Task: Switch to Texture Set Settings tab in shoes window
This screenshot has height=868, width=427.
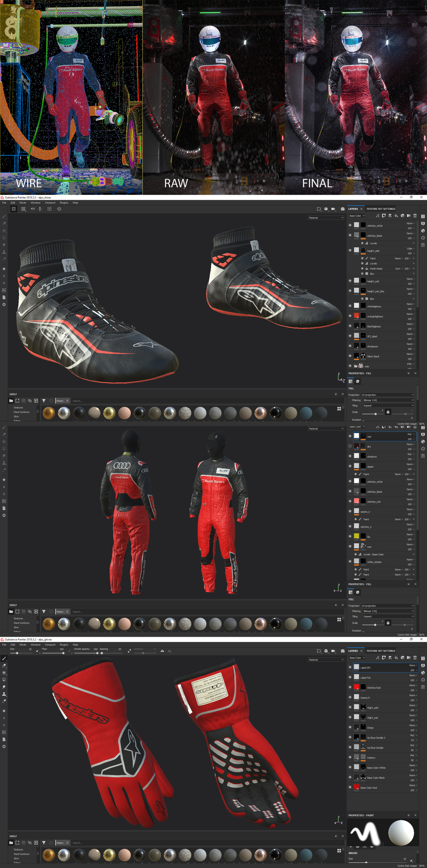Action: [x=381, y=209]
